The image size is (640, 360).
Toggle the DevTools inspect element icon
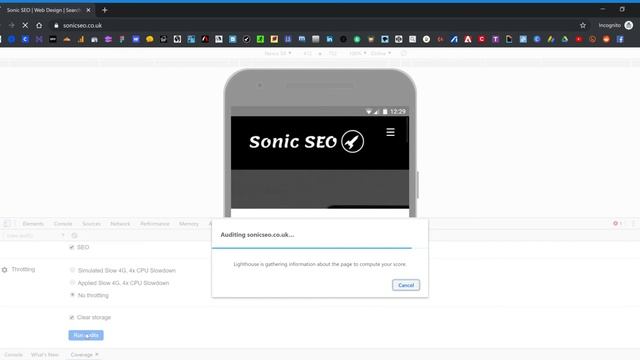point(7,224)
